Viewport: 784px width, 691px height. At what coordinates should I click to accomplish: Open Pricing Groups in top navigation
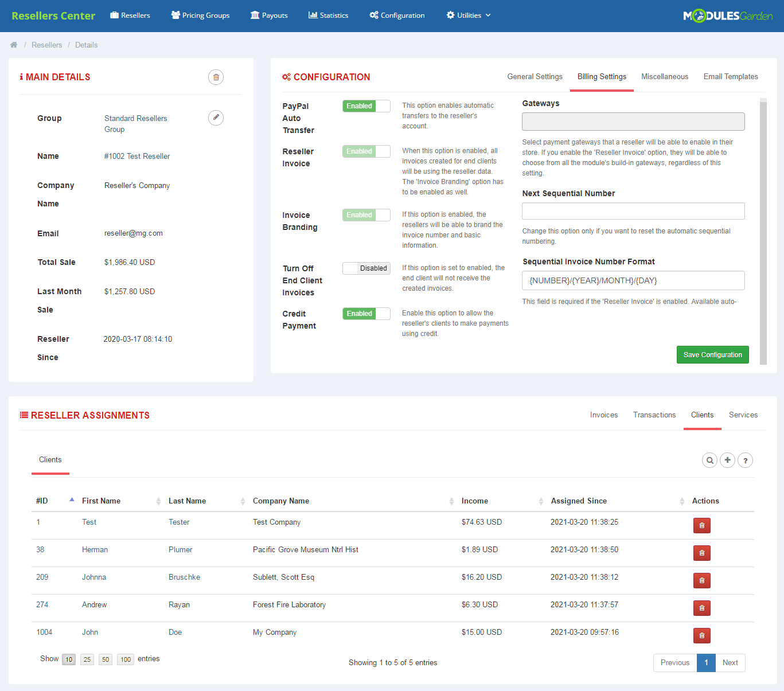200,15
